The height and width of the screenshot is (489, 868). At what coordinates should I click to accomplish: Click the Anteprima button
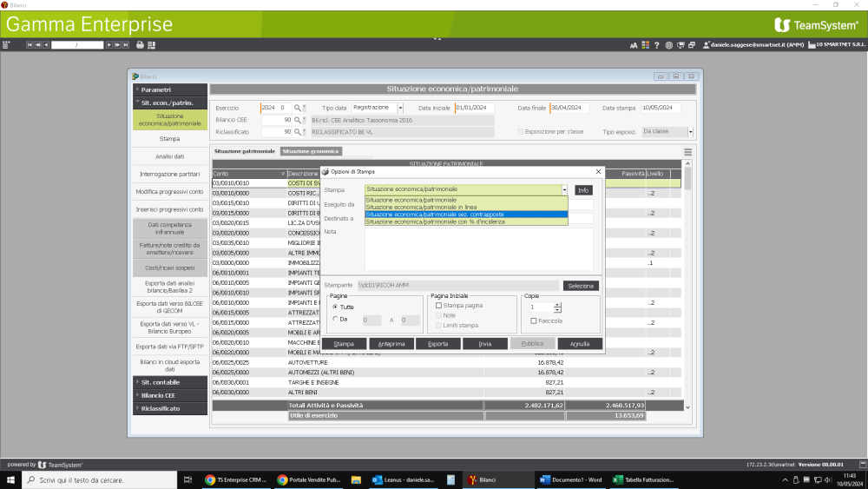(x=391, y=344)
